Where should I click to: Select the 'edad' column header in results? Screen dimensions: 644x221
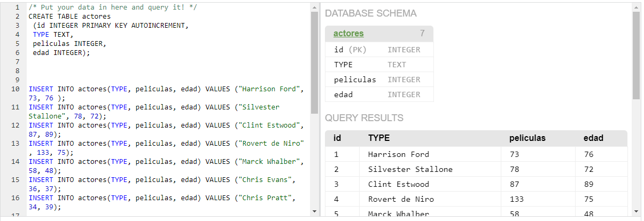click(x=593, y=138)
